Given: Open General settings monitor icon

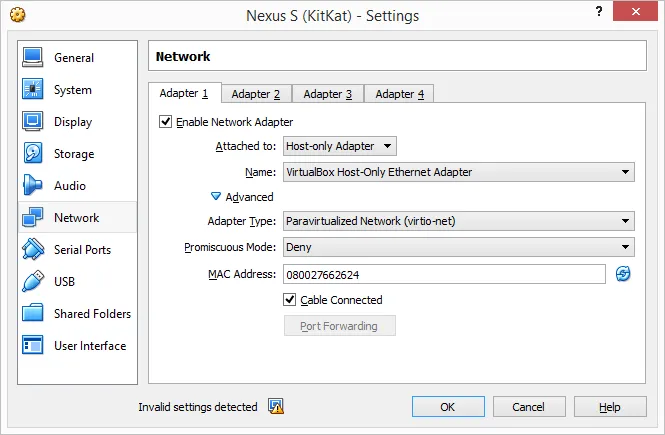Looking at the screenshot, I should 33,58.
